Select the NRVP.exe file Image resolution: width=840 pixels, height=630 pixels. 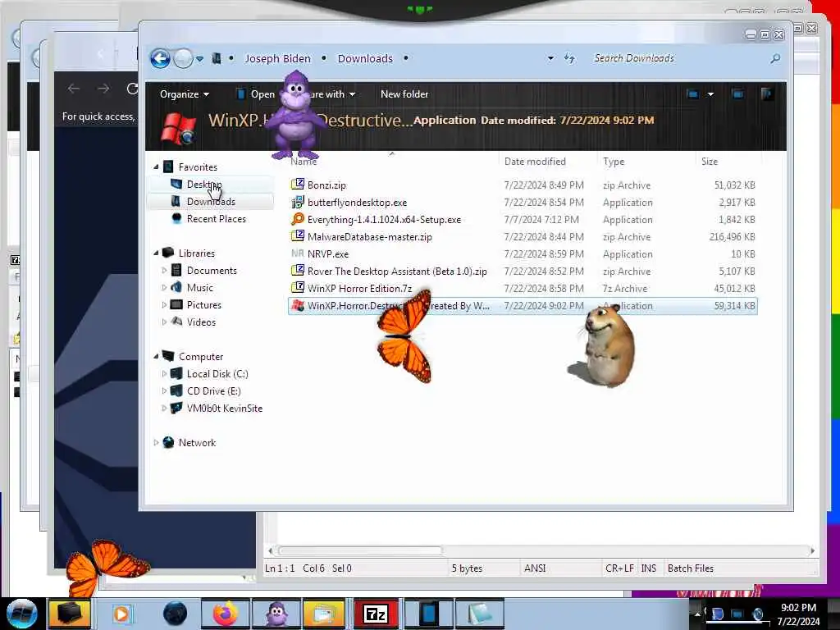pyautogui.click(x=327, y=254)
